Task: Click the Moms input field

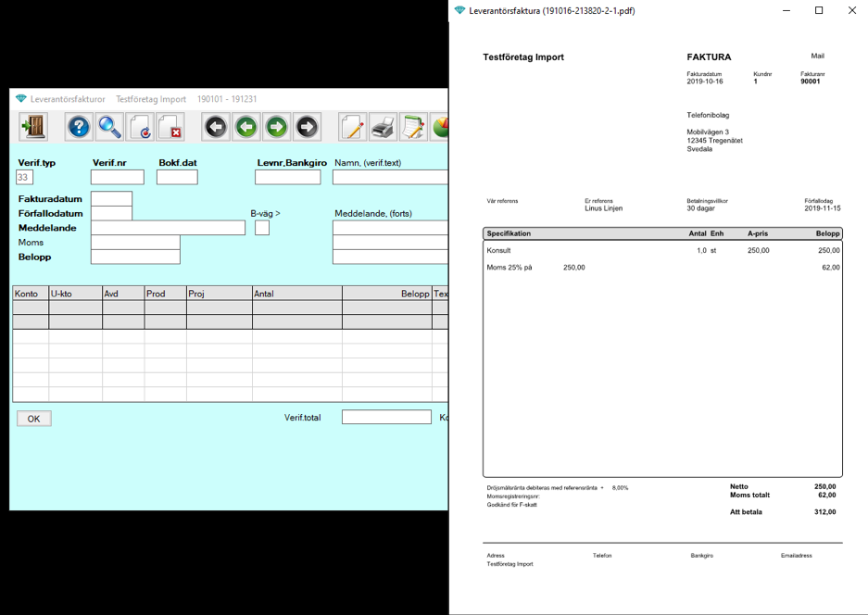Action: (135, 243)
